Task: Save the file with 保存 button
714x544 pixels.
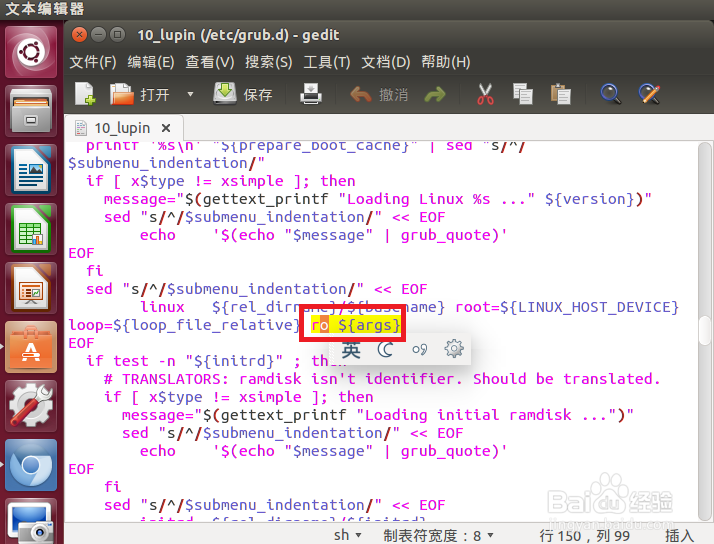Action: coord(243,94)
